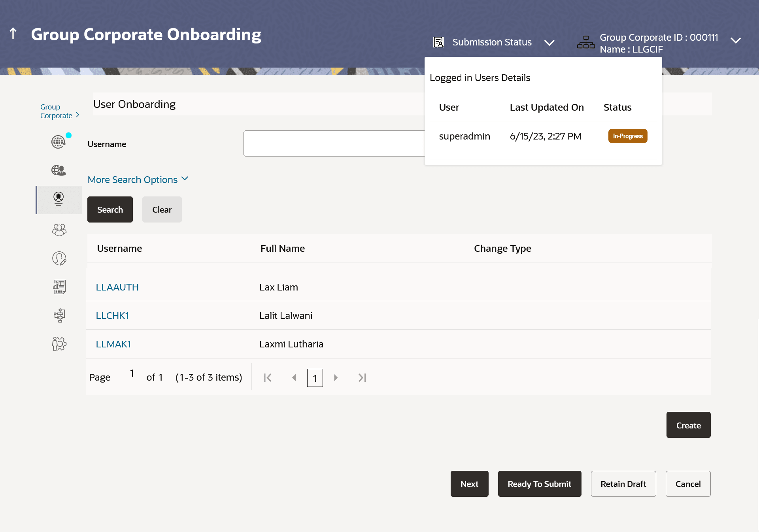Image resolution: width=759 pixels, height=532 pixels.
Task: Open the LLAAUTH user link
Action: click(117, 287)
